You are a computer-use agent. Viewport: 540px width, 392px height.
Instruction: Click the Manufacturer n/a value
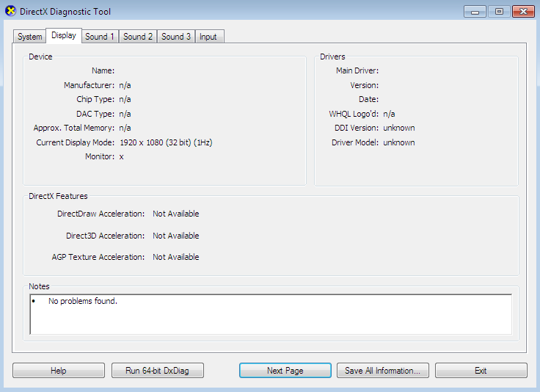click(x=125, y=85)
